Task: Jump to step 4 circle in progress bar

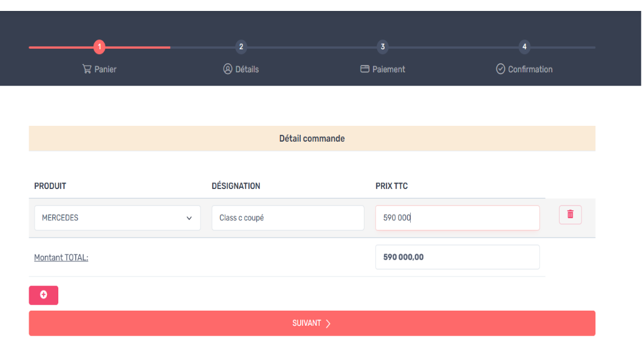Action: point(524,47)
